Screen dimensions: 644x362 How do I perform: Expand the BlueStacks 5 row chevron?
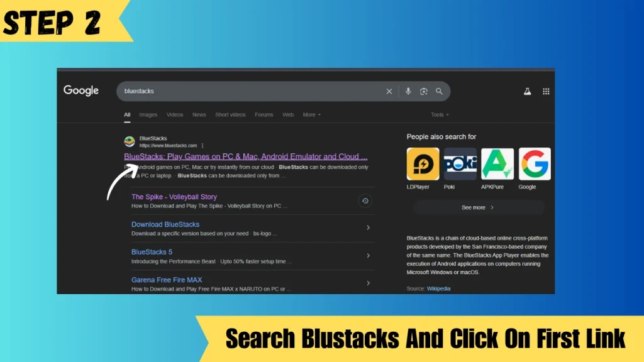tap(368, 255)
